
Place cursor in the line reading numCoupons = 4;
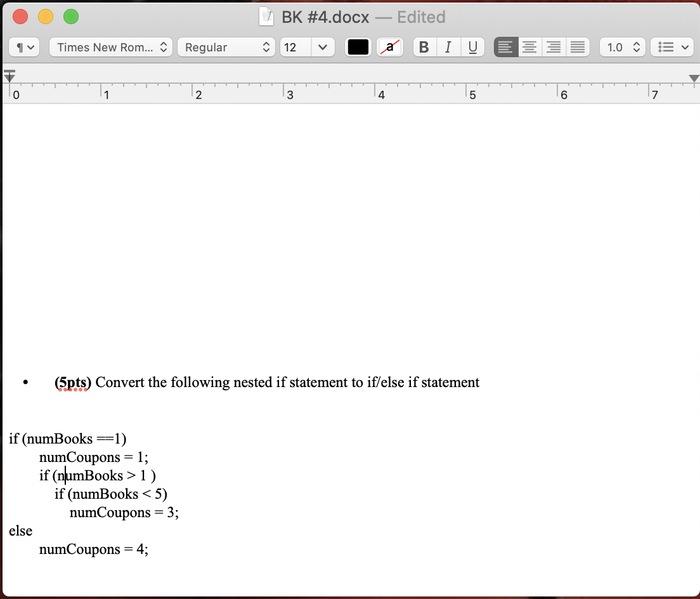pos(93,549)
